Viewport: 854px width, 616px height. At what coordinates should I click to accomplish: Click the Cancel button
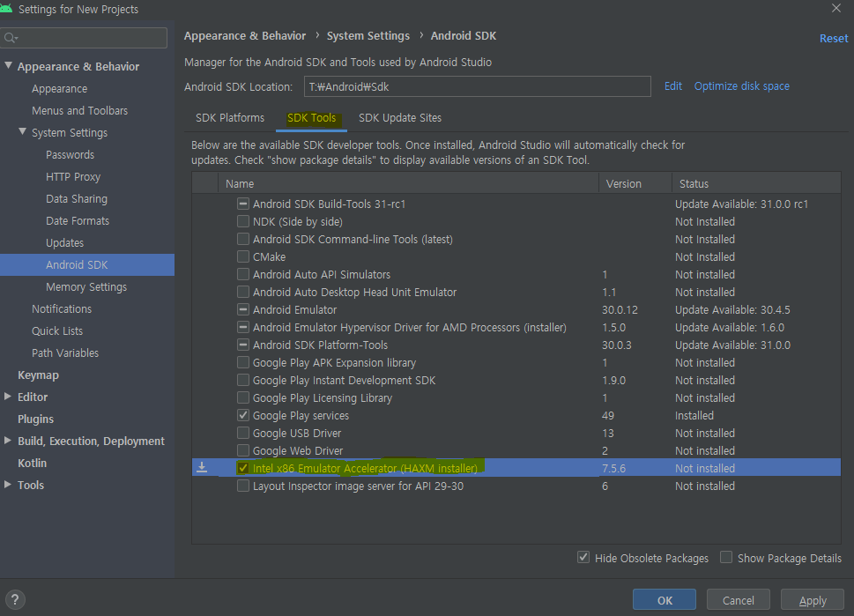click(738, 599)
